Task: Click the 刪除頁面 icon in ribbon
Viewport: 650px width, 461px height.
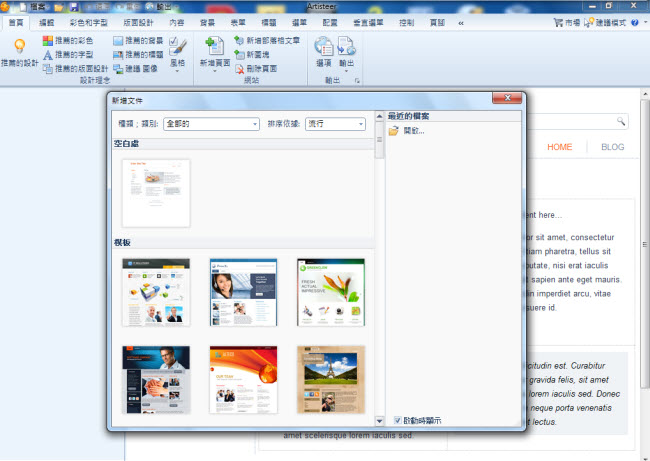Action: (239, 69)
